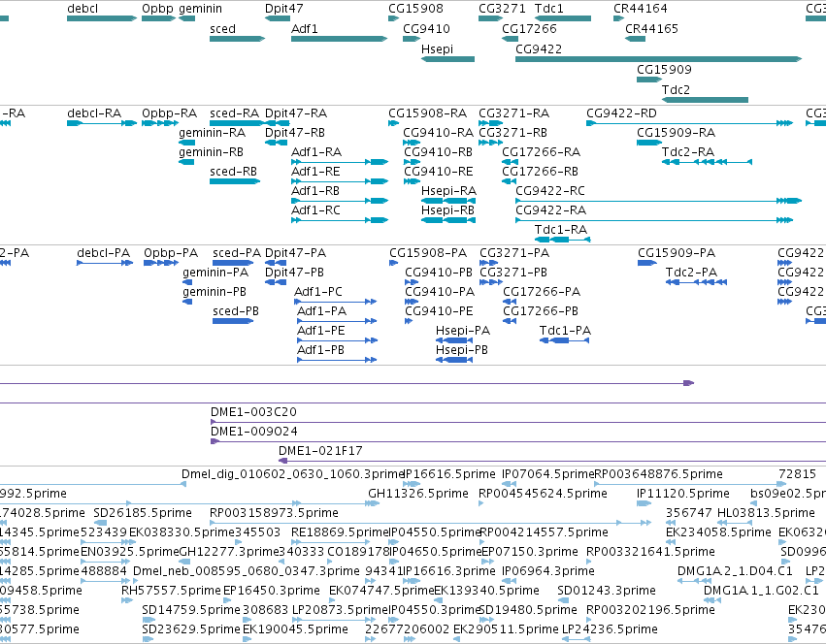Open the Adf1 gene feature

[x=340, y=39]
